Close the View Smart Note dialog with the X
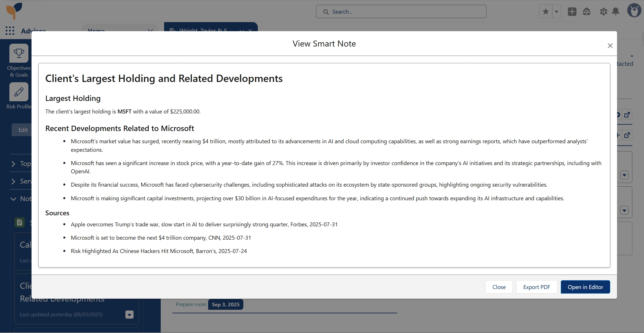 pyautogui.click(x=610, y=46)
